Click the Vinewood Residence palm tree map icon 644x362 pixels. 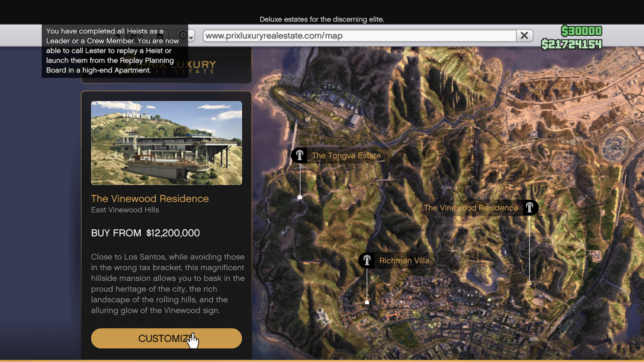(x=531, y=207)
